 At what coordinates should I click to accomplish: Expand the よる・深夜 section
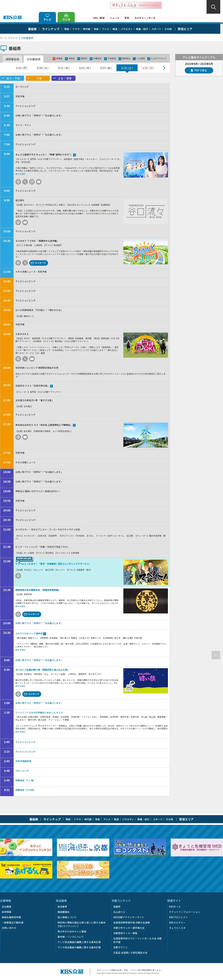(64, 78)
